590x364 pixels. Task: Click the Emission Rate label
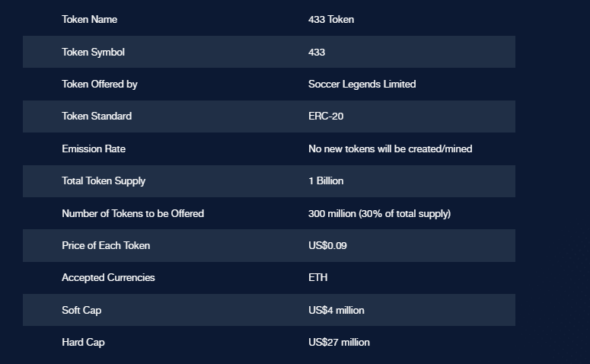pos(94,149)
